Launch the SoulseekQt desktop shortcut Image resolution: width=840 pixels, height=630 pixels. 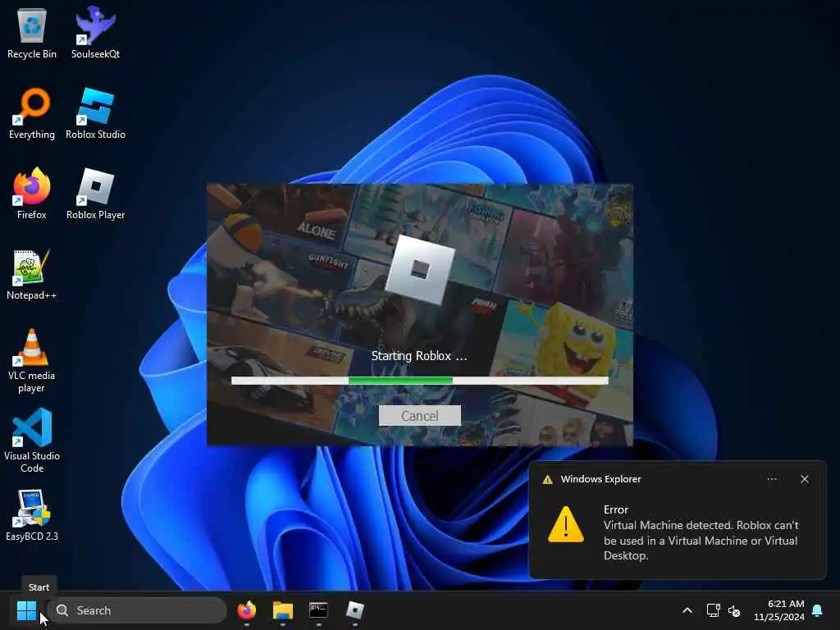point(95,33)
